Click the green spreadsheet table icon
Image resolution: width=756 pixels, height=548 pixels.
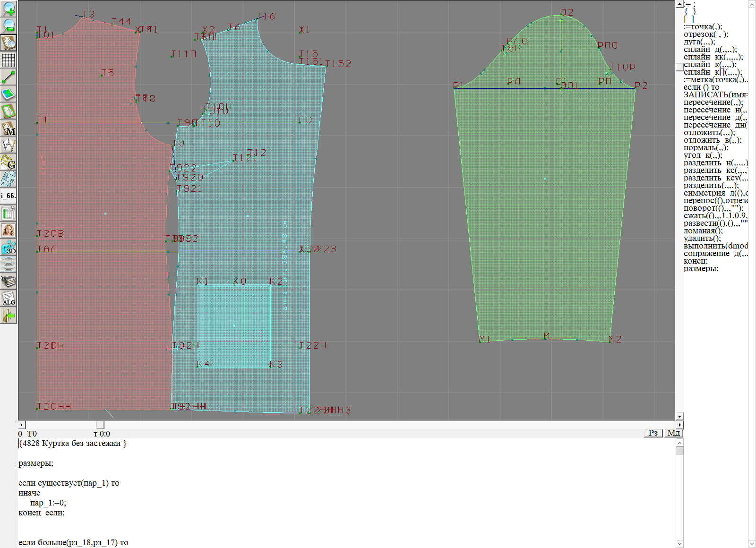pos(9,213)
